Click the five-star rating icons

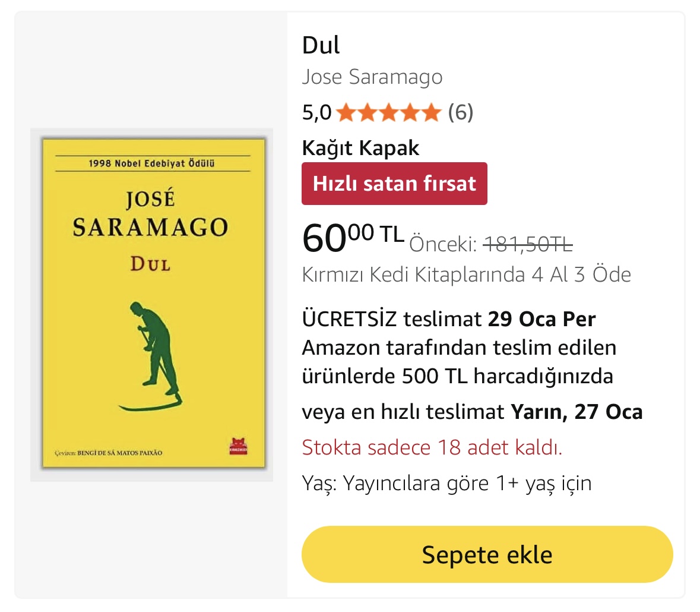[388, 112]
